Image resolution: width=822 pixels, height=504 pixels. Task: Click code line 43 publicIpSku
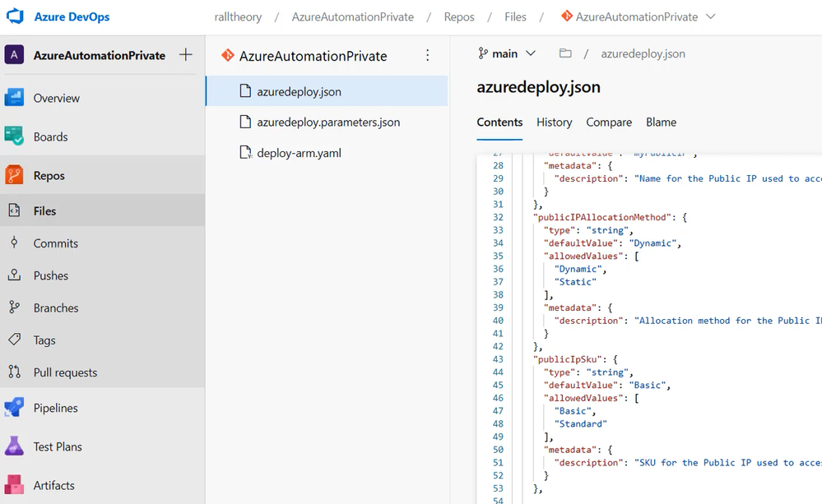coord(575,359)
